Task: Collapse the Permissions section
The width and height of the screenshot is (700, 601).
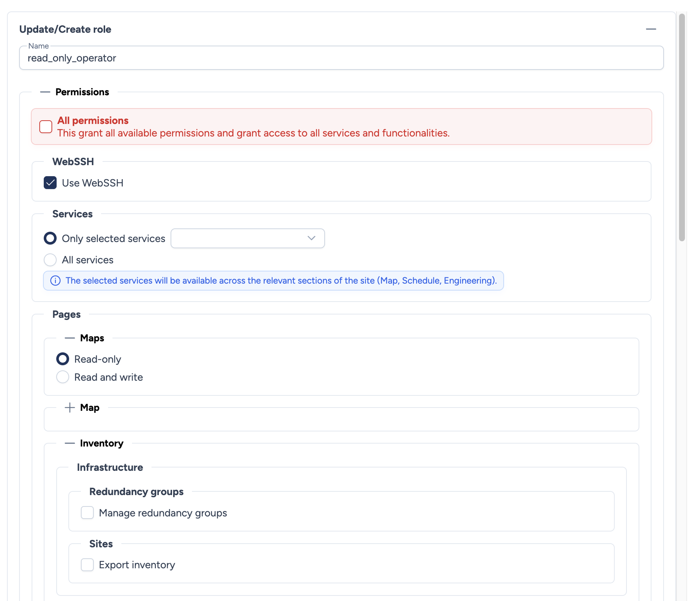Action: coord(45,92)
